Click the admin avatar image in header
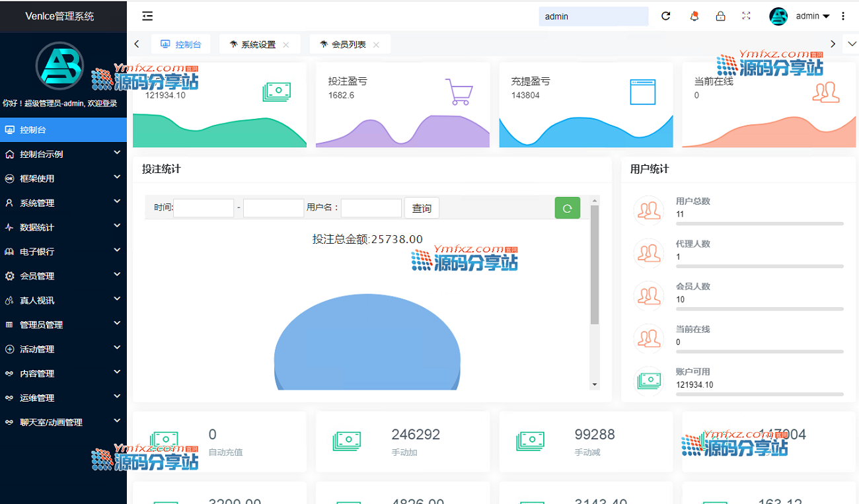The image size is (859, 504). 778,17
